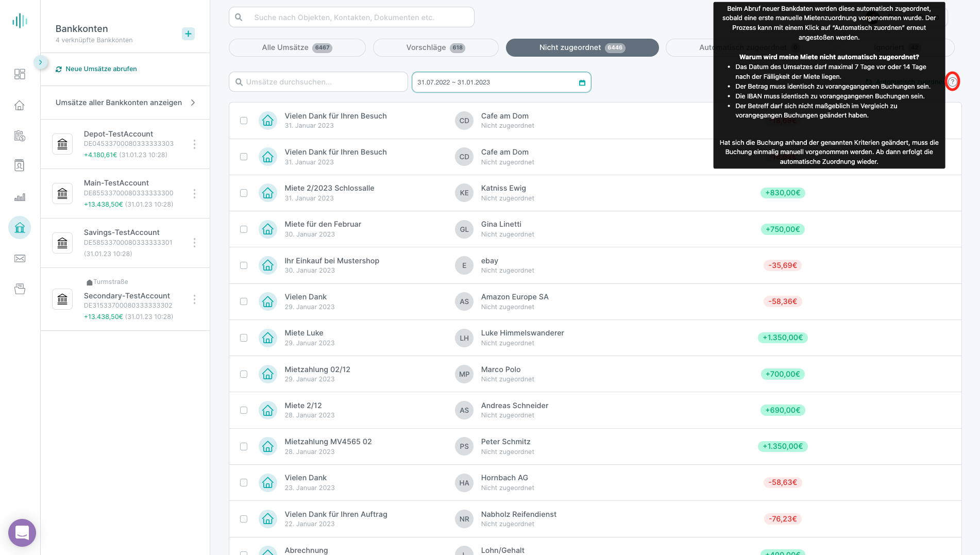Click Neue Umsätze abrufen link
The width and height of the screenshot is (980, 555).
coord(96,69)
